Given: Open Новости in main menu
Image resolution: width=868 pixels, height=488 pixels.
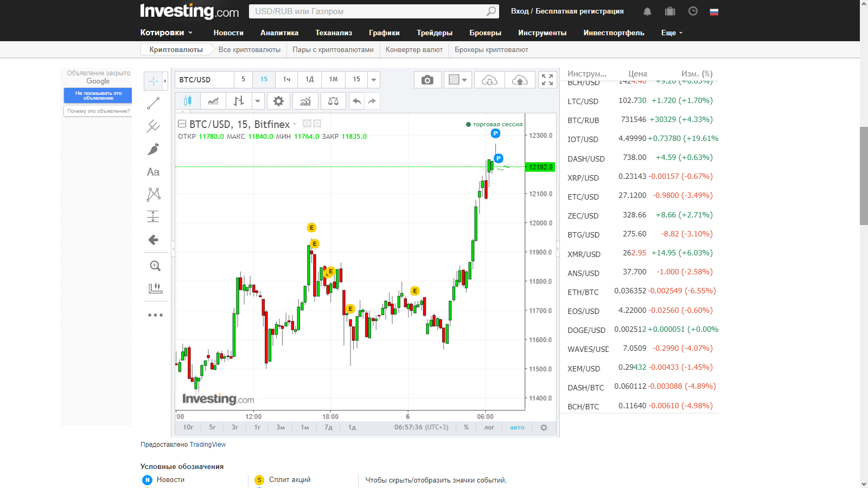Looking at the screenshot, I should (x=228, y=33).
